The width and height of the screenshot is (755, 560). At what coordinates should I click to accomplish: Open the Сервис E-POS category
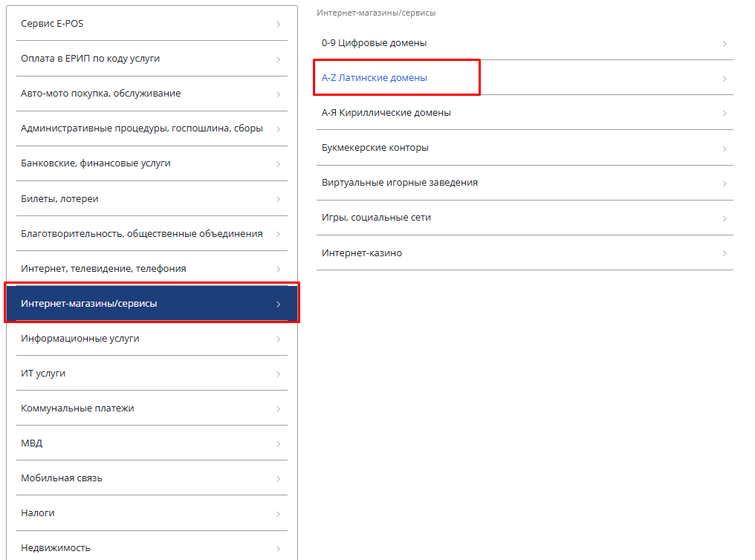coord(152,24)
